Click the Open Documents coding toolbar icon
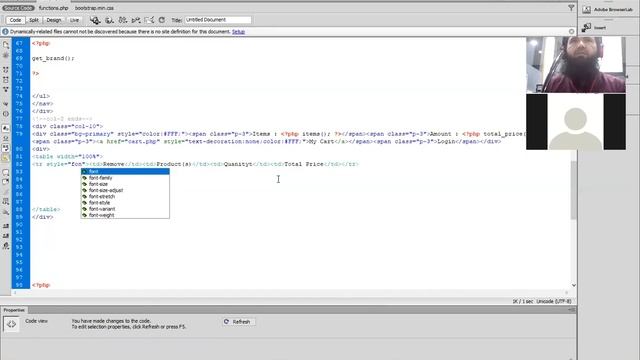 6,44
